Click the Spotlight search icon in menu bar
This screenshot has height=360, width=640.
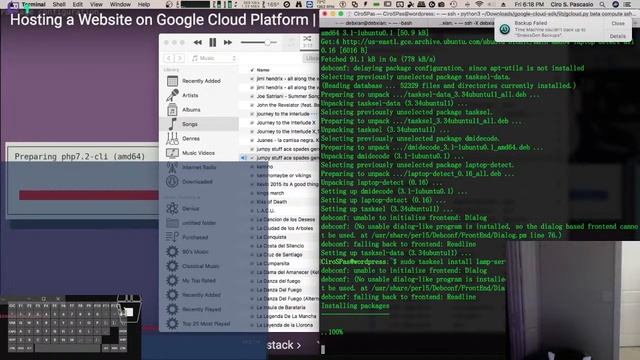click(x=602, y=4)
